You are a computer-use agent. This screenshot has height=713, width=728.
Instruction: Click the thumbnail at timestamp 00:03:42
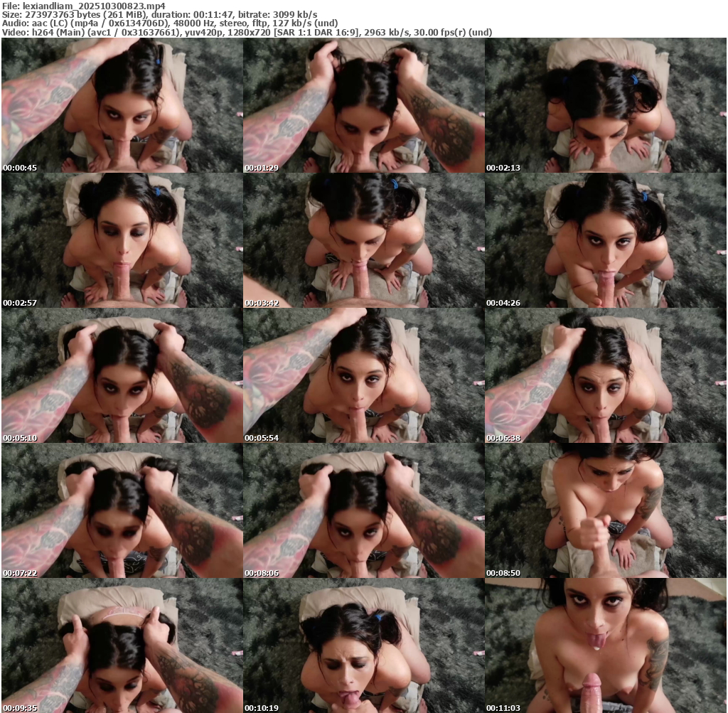coord(363,240)
